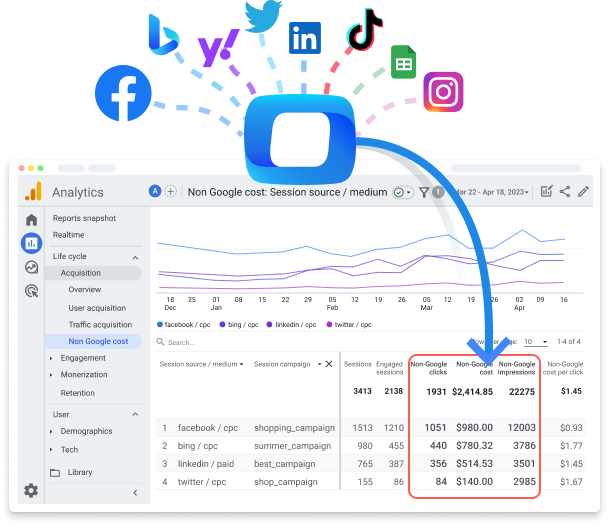Open the Non Google cost report
The height and width of the screenshot is (525, 609).
click(93, 341)
